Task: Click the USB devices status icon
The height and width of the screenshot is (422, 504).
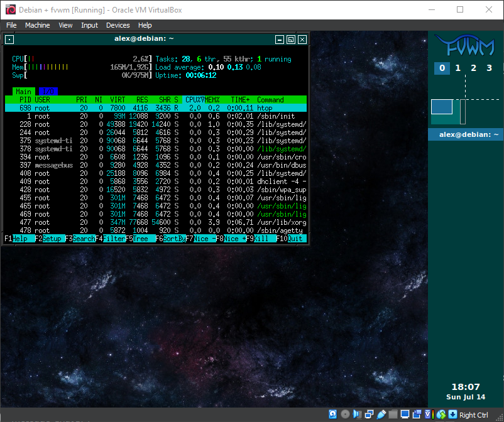Action: (x=381, y=414)
